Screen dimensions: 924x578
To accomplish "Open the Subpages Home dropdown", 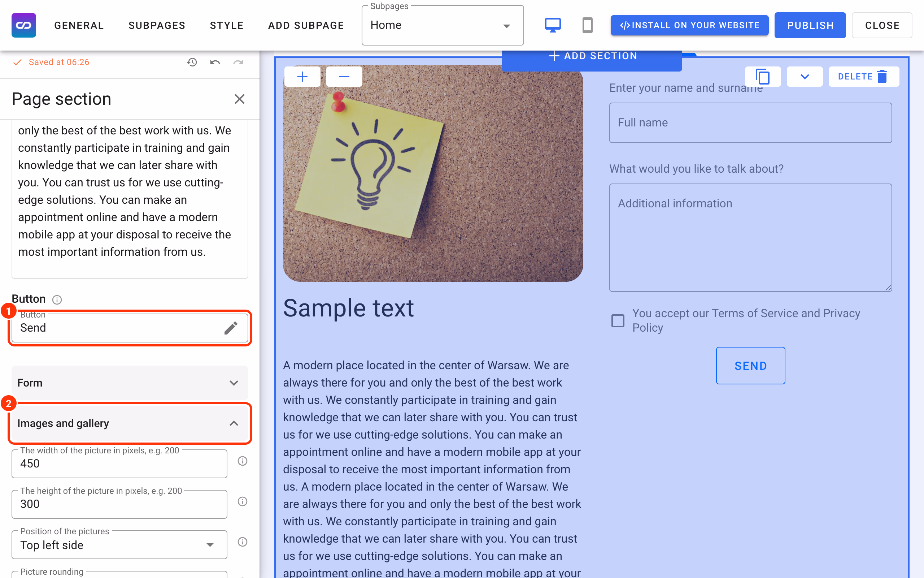I will [443, 26].
